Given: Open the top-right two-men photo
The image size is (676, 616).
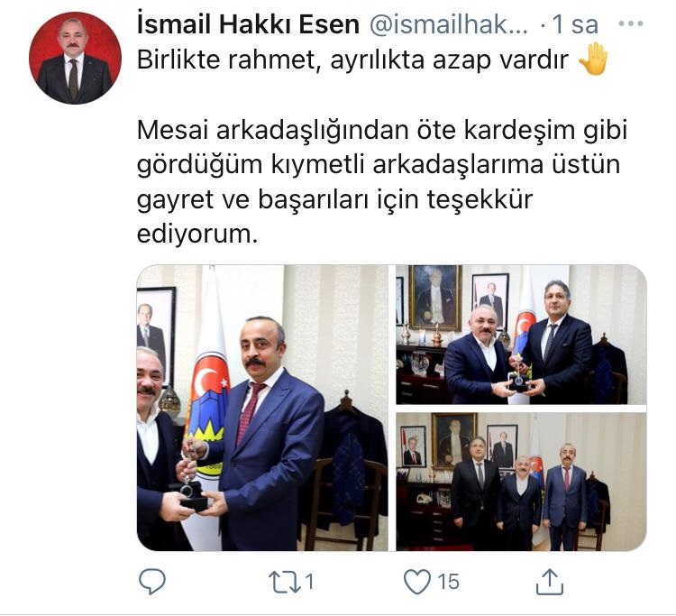Looking at the screenshot, I should (521, 335).
